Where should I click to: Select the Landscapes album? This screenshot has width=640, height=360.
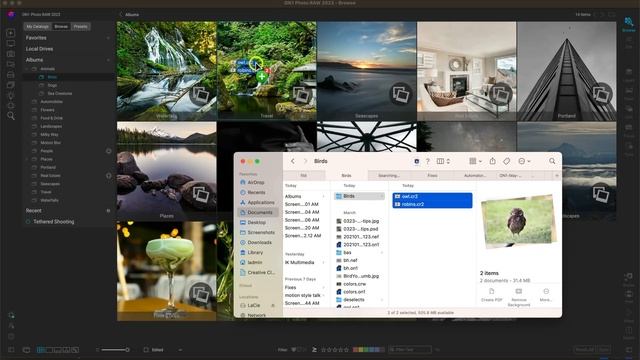click(x=51, y=127)
